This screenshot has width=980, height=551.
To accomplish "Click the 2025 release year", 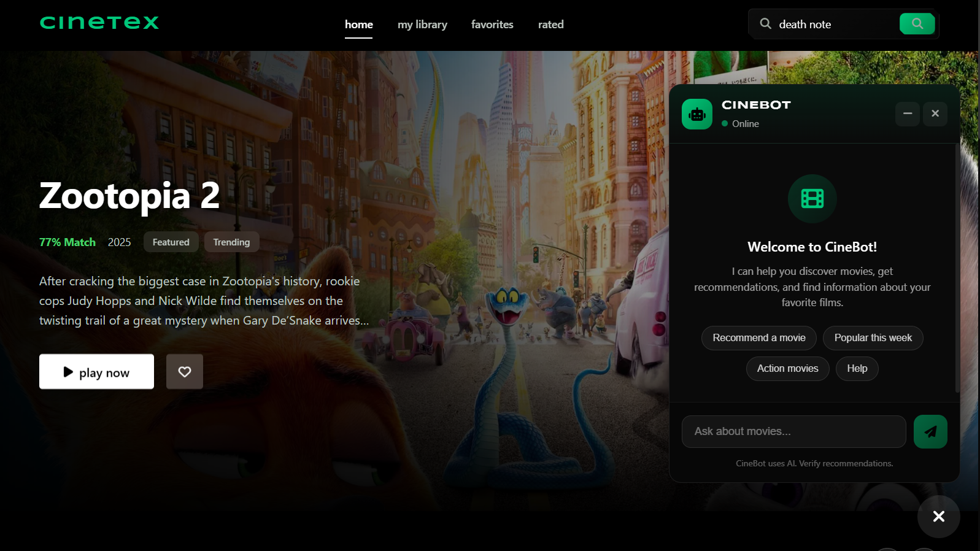I will point(120,242).
